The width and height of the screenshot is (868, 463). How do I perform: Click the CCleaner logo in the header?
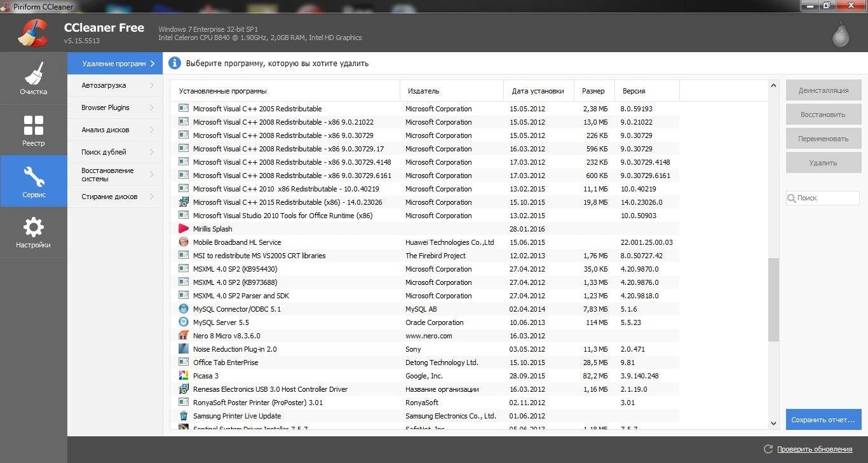pos(33,34)
